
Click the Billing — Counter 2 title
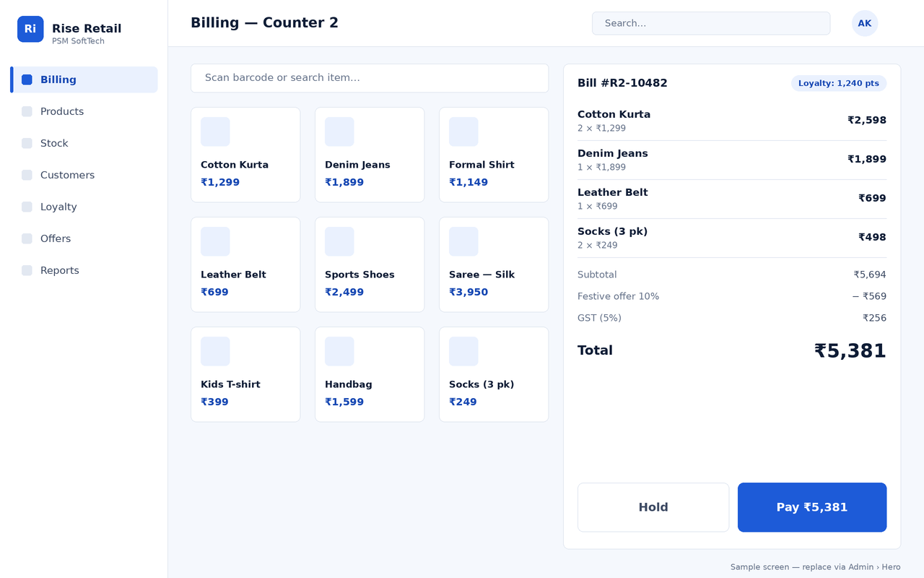(x=264, y=23)
